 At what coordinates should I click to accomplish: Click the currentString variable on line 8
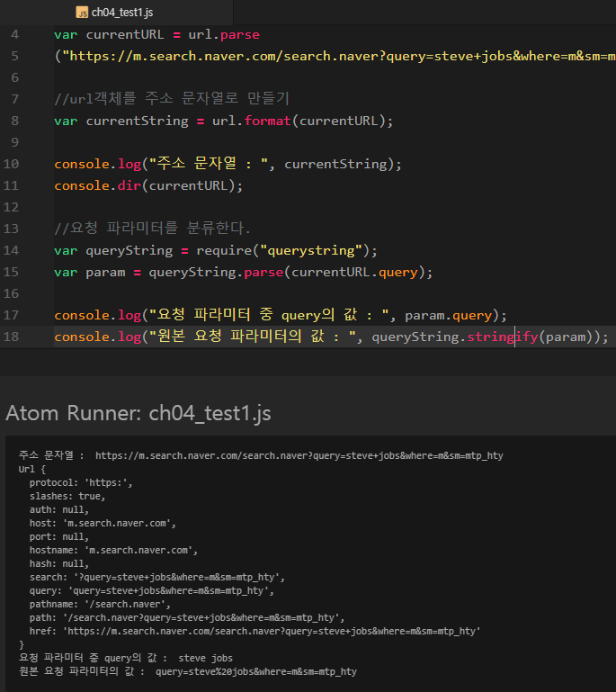pos(137,121)
